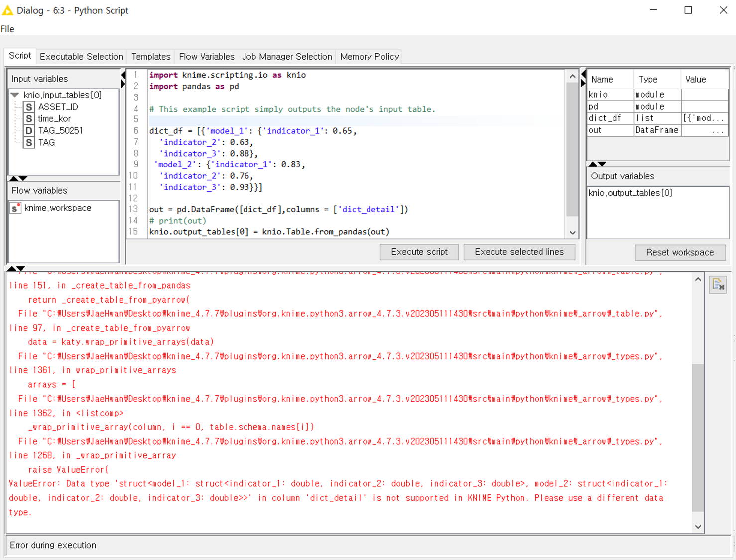Click the knime.workspace flow variable icon
736x560 pixels.
(15, 208)
